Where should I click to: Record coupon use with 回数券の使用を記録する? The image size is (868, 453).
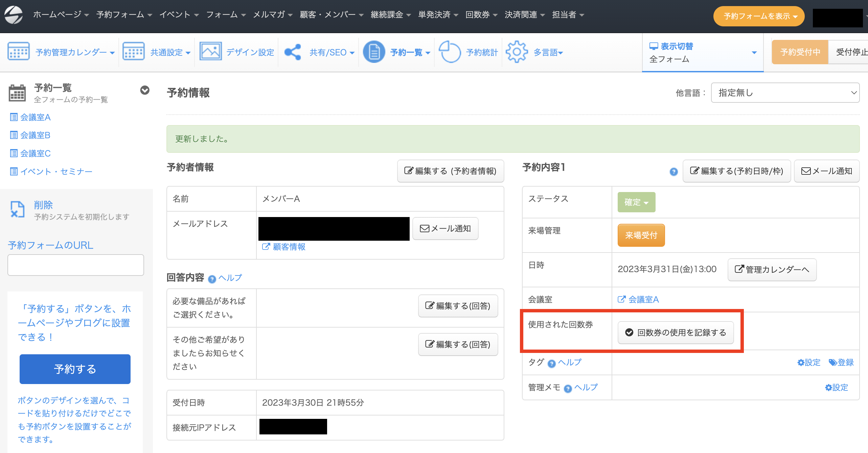(676, 333)
